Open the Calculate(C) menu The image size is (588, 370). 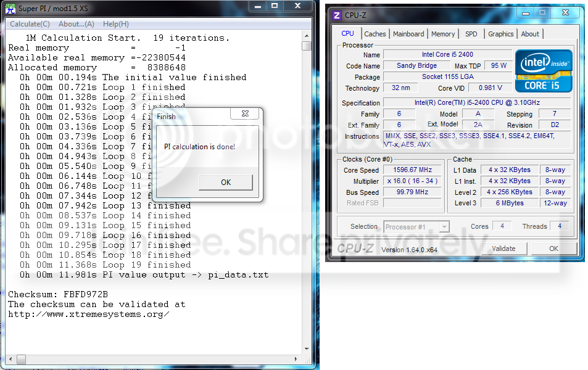click(x=30, y=24)
